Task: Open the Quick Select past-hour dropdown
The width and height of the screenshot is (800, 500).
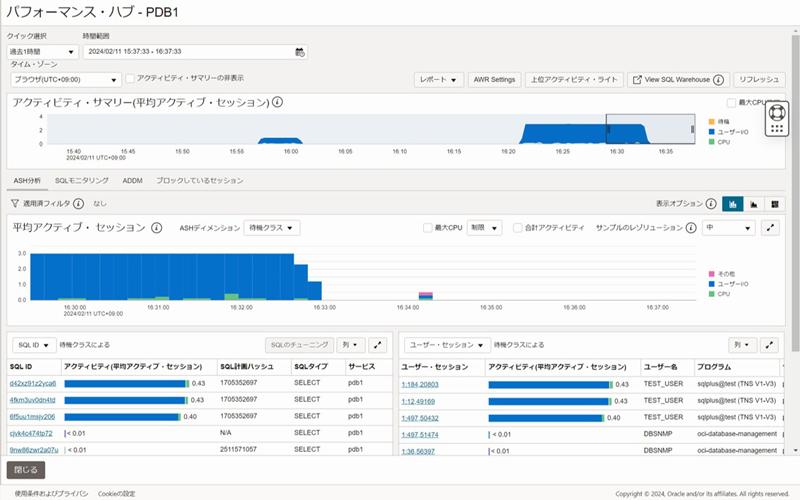Action: 43,52
